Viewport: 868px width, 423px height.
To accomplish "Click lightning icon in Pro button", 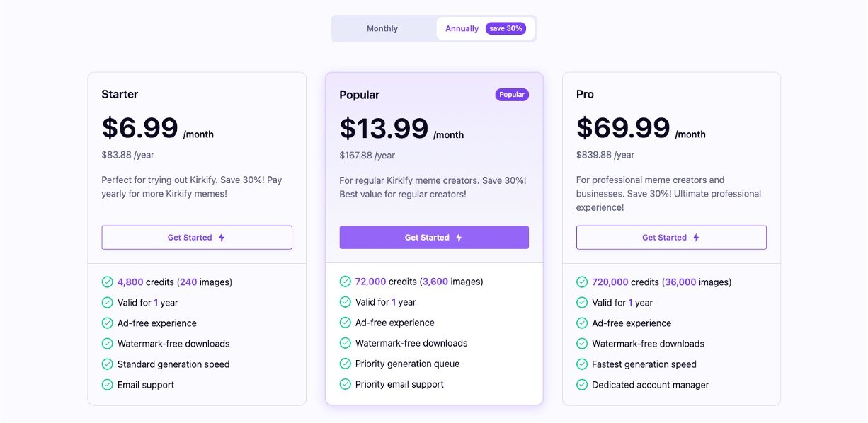I will coord(696,238).
